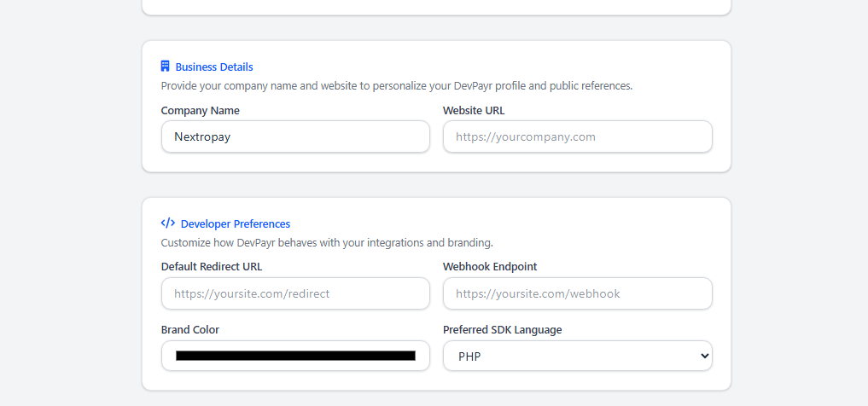
Task: Open the black Brand Color picker swatch
Action: tap(295, 356)
